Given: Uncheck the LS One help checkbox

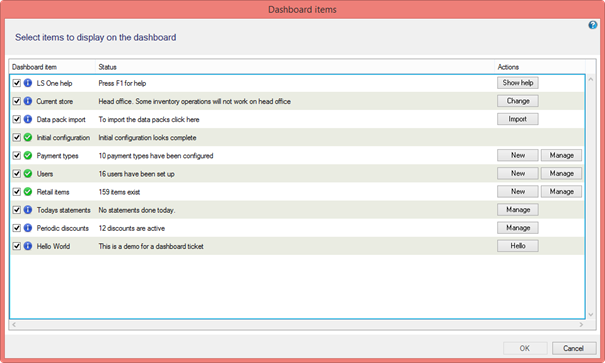Looking at the screenshot, I should point(17,83).
